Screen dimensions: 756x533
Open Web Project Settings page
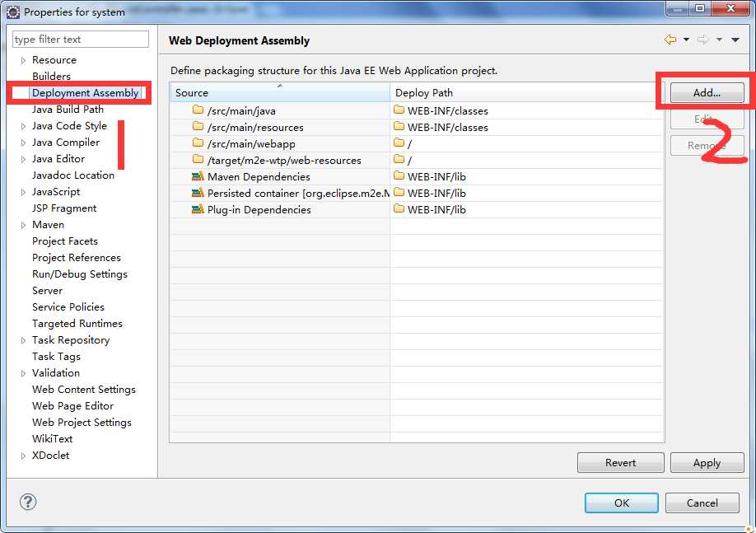pos(82,422)
